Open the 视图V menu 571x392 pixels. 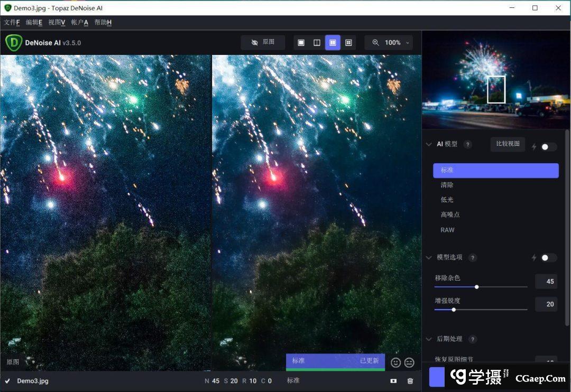tap(57, 22)
